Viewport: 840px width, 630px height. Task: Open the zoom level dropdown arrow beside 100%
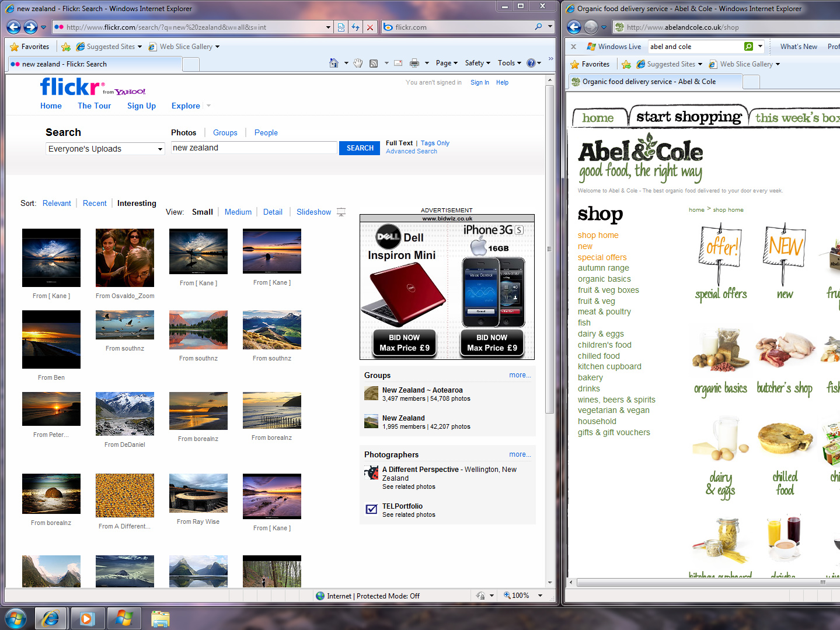tap(540, 596)
